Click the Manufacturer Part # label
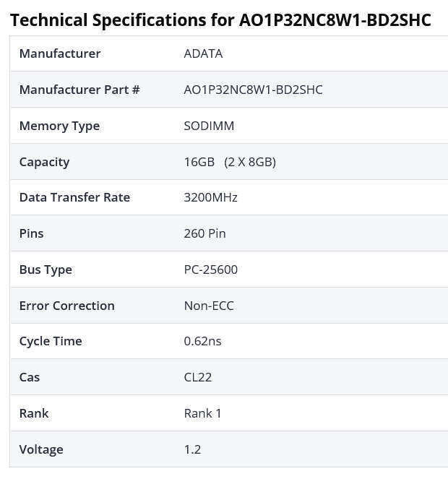Viewport: 448px width, 479px height. pos(79,90)
